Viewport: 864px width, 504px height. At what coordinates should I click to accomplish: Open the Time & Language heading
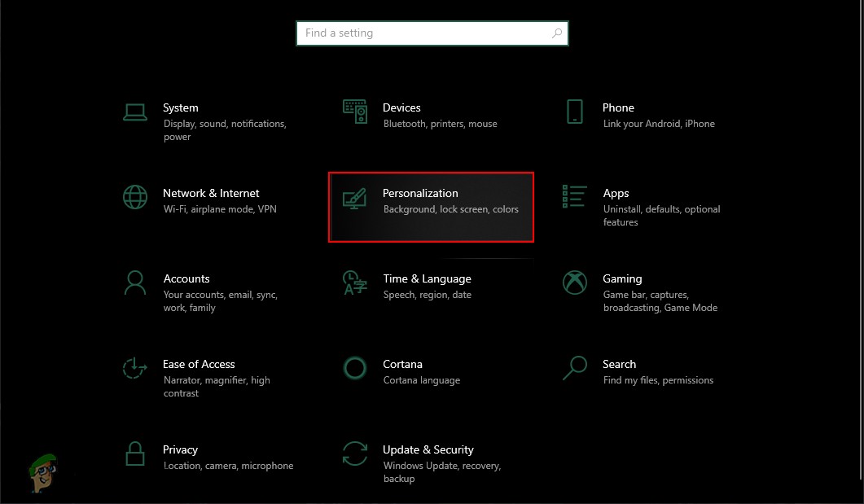[x=427, y=278]
